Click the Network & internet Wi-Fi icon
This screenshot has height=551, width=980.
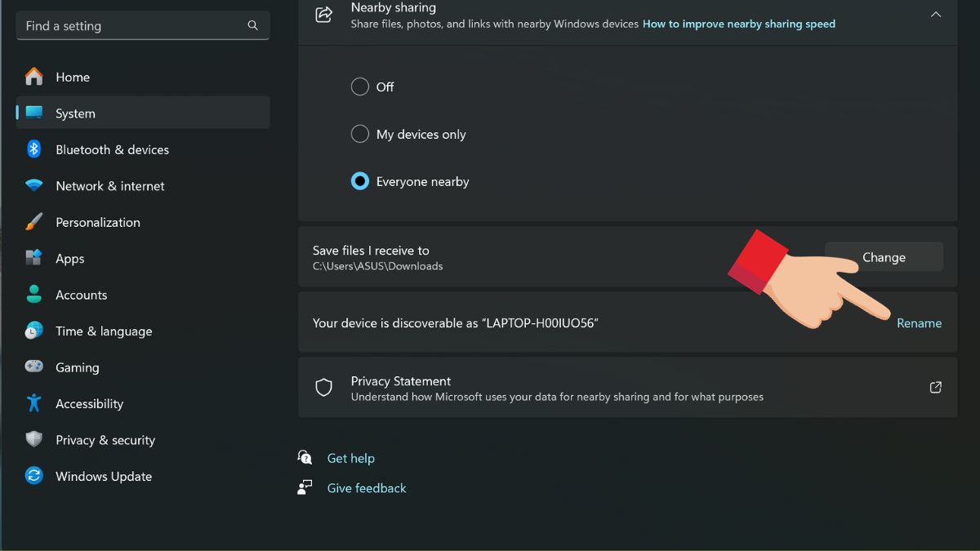[33, 186]
